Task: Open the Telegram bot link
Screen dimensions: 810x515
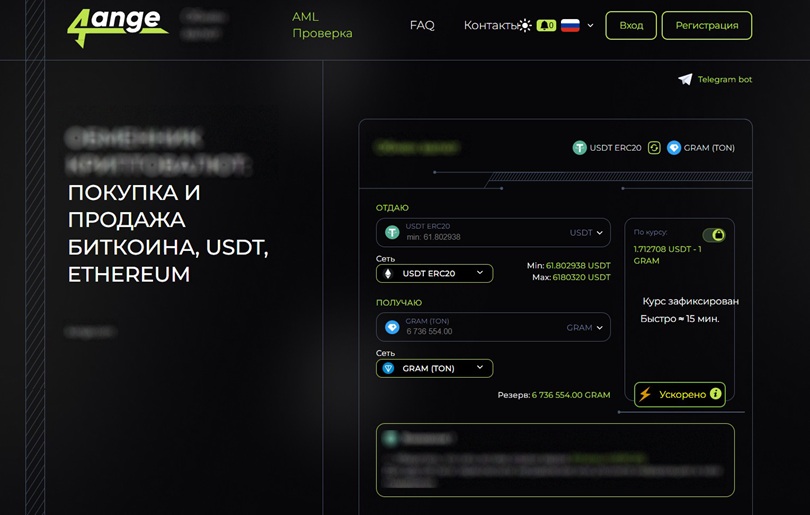Action: [x=725, y=79]
